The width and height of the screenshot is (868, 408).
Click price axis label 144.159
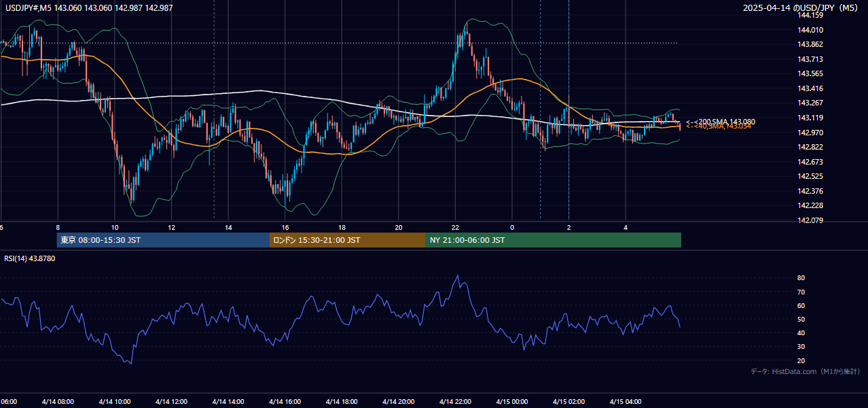click(x=811, y=15)
